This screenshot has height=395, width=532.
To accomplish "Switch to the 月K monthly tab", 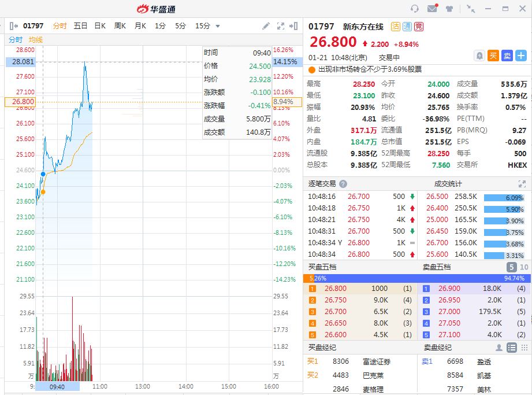I will 140,26.
